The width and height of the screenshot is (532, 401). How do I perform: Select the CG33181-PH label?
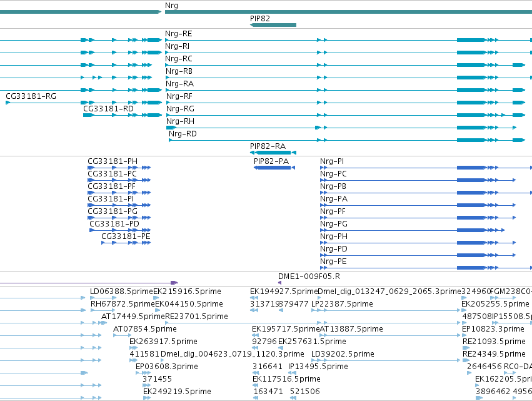(113, 161)
